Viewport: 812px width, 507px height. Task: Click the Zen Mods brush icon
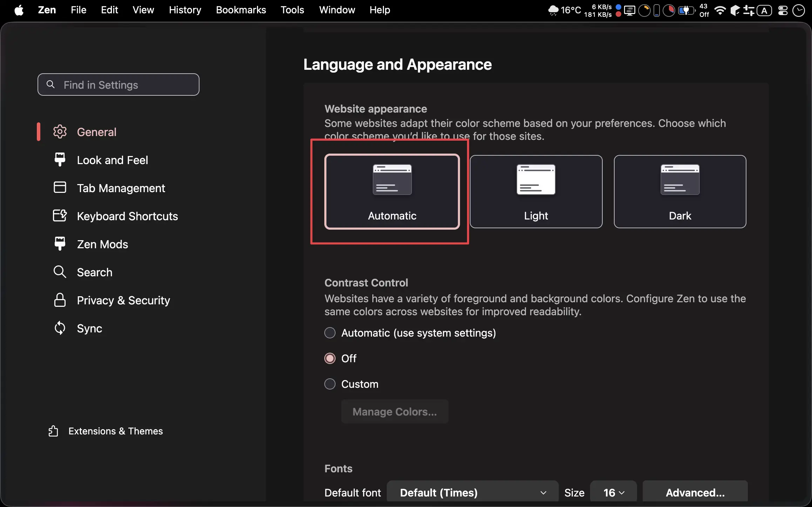coord(60,244)
